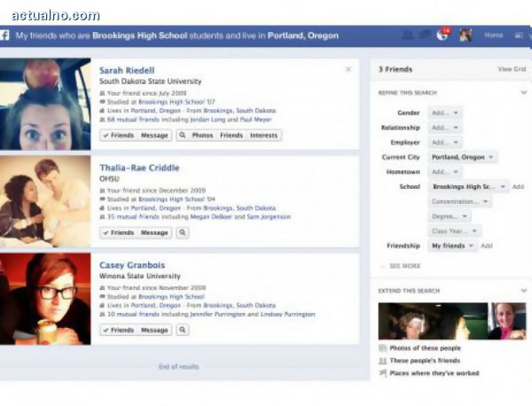This screenshot has height=406, width=532.
Task: Switch to View Grid
Action: tap(512, 69)
